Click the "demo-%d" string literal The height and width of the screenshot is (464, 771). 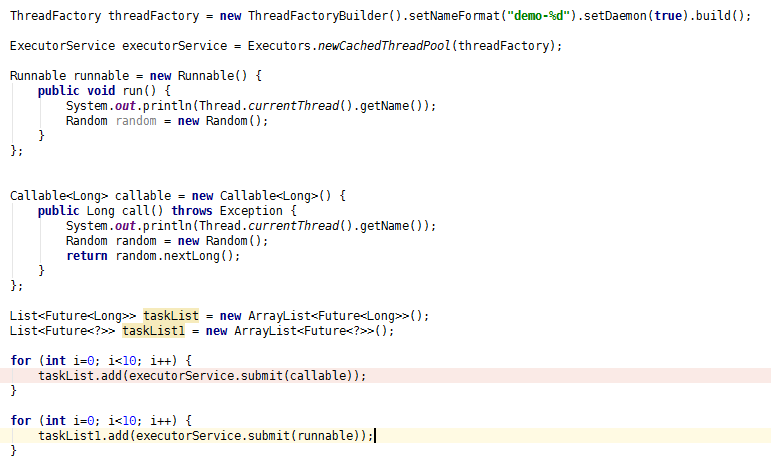pos(538,16)
